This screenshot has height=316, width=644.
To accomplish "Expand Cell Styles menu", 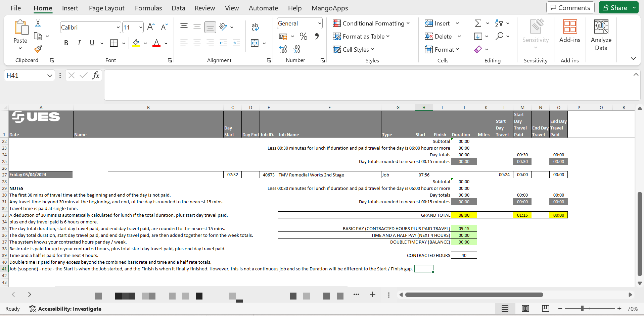I will [353, 49].
